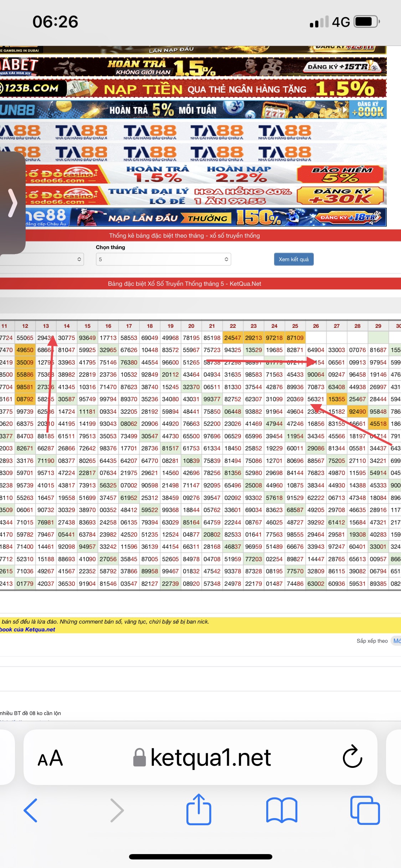This screenshot has width=401, height=868.
Task: Click orange cell 98581
Action: (25, 387)
